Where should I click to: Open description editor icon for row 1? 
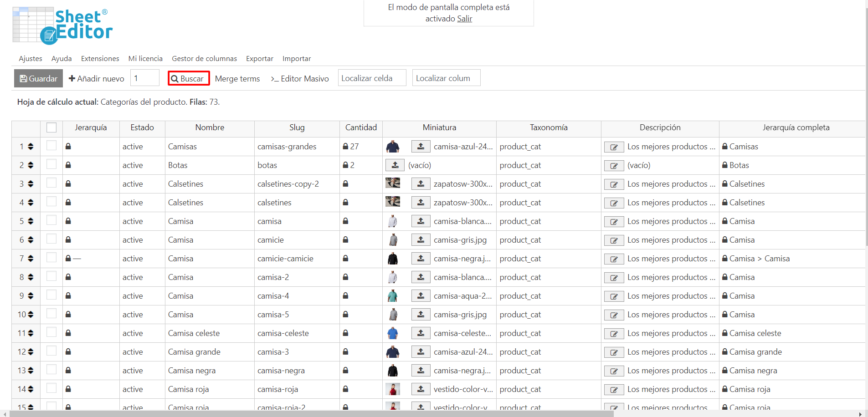[614, 147]
